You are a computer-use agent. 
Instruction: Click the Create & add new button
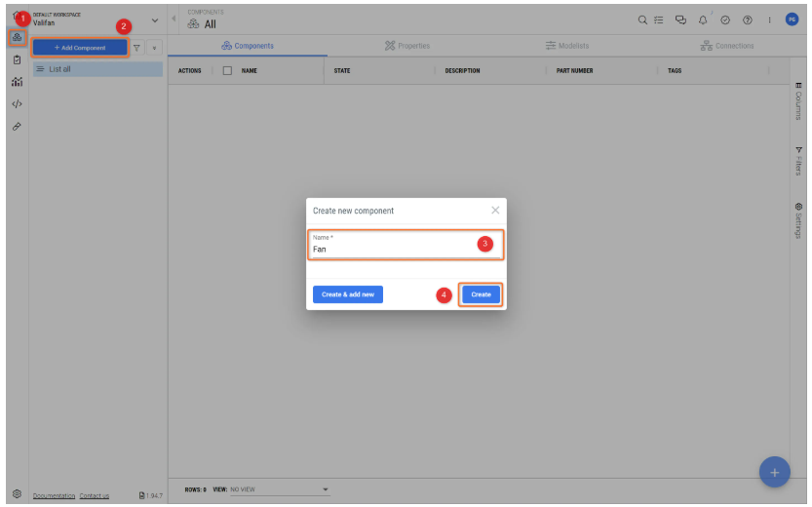[x=347, y=294]
